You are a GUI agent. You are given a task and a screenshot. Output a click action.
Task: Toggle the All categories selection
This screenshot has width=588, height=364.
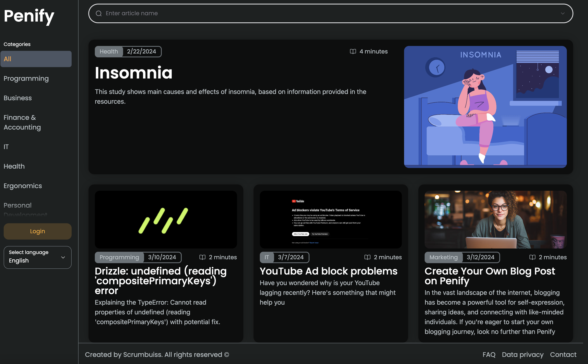click(37, 59)
